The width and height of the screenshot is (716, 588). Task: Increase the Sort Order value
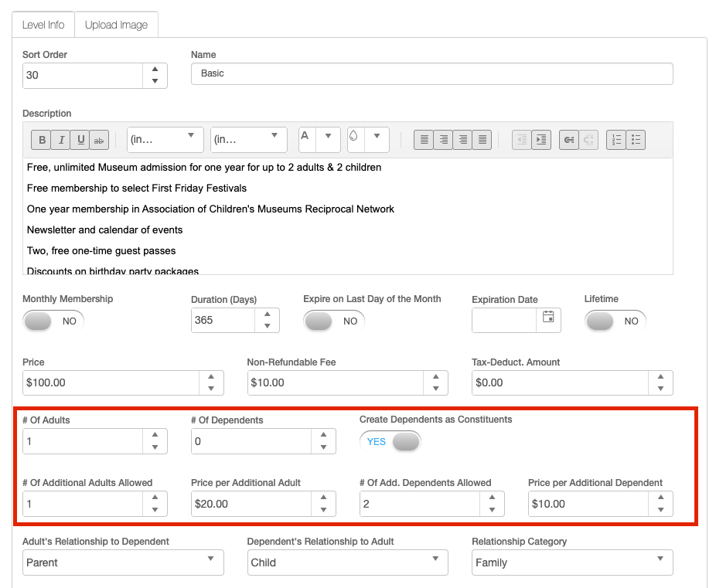pos(155,70)
